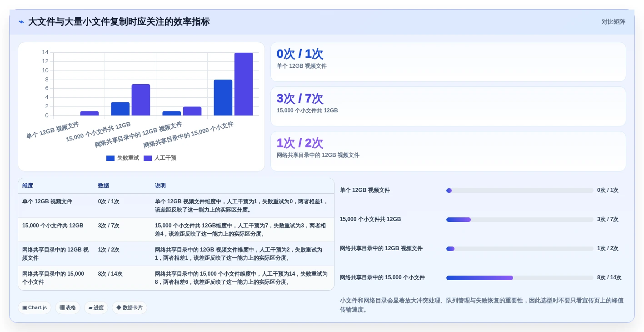Click table data value 8次 / 14次
The width and height of the screenshot is (644, 332).
110,274
